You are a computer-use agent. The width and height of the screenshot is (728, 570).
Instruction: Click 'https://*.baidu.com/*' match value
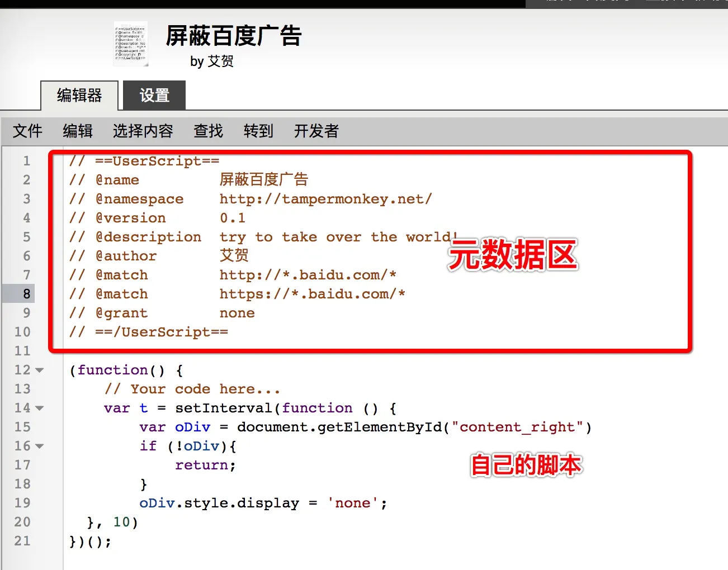click(313, 294)
